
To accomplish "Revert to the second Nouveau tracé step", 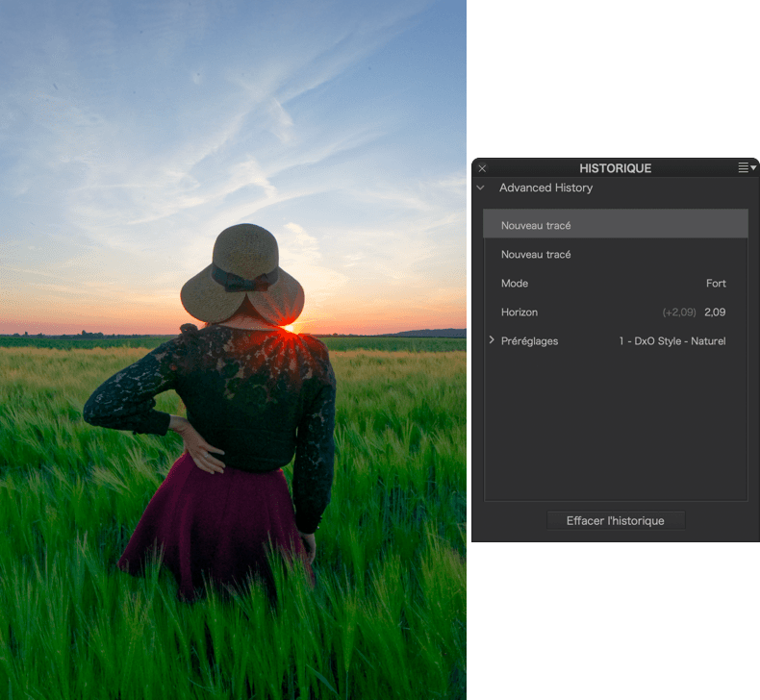I will 536,255.
